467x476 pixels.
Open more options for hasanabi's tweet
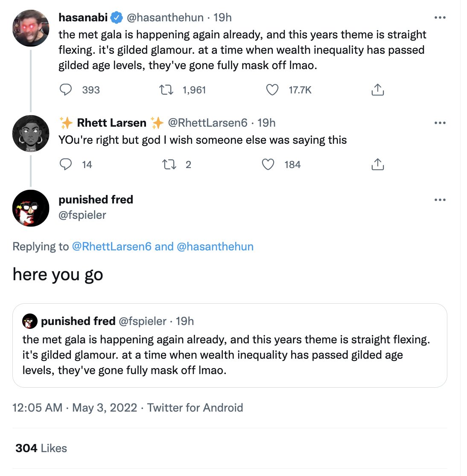tap(440, 17)
